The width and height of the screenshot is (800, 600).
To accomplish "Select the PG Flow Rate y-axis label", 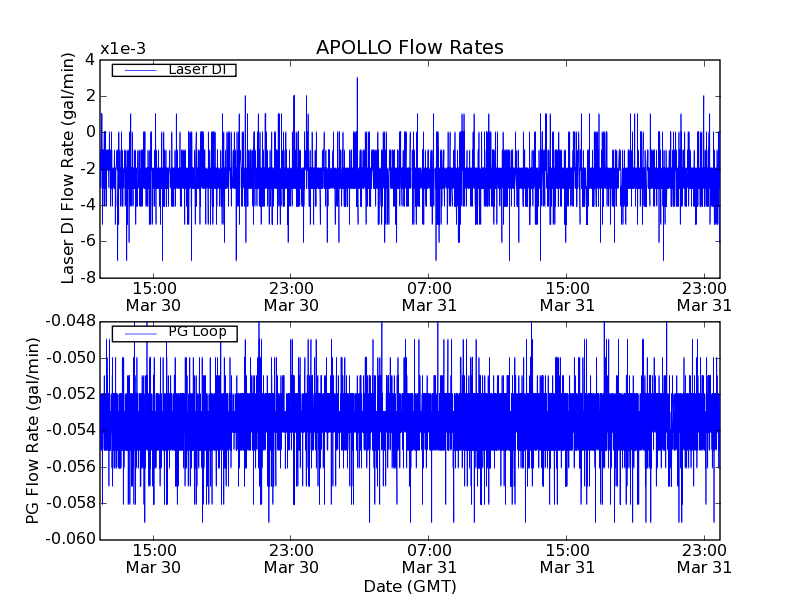I will pyautogui.click(x=33, y=430).
